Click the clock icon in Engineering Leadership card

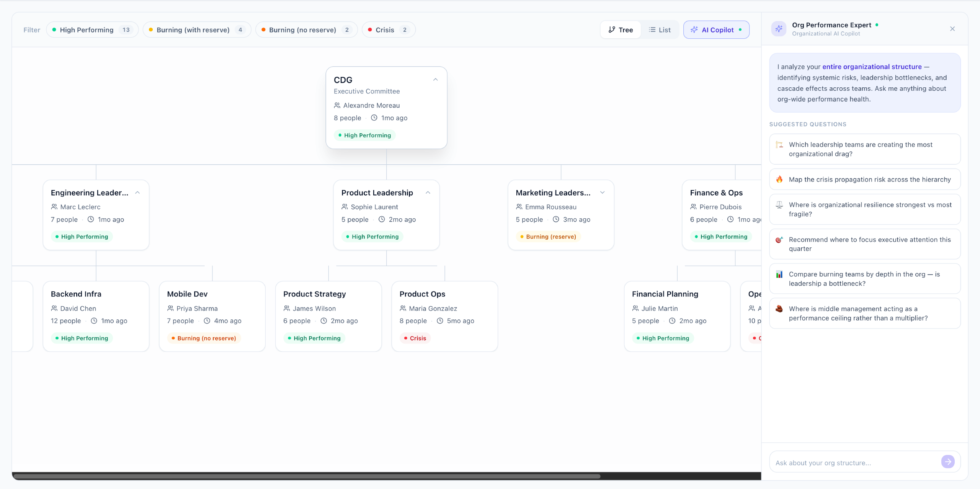coord(91,219)
